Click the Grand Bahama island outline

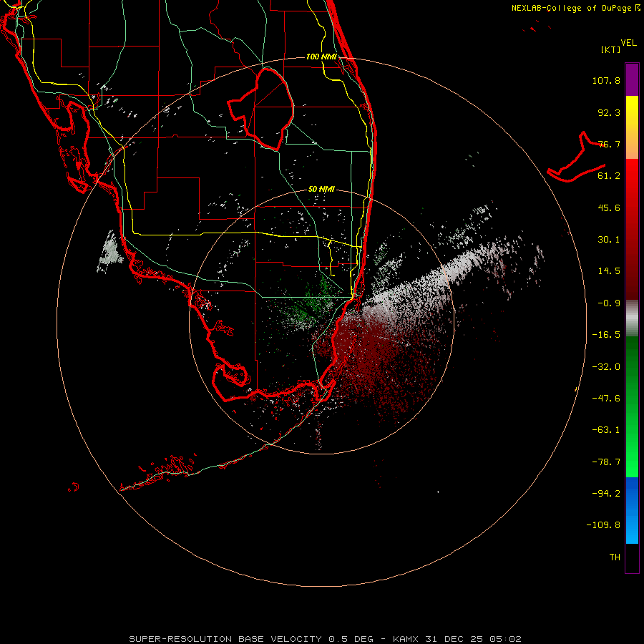(x=576, y=157)
